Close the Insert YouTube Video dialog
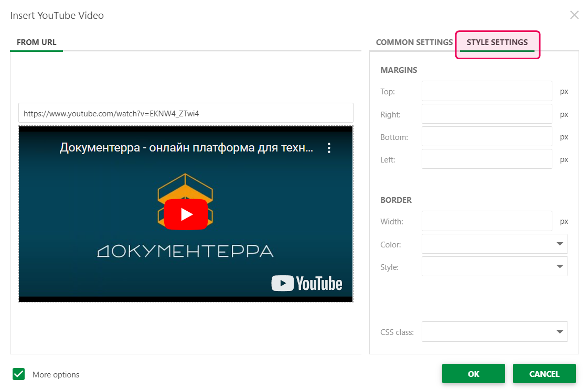Viewport: 588px width, 390px height. click(x=574, y=15)
